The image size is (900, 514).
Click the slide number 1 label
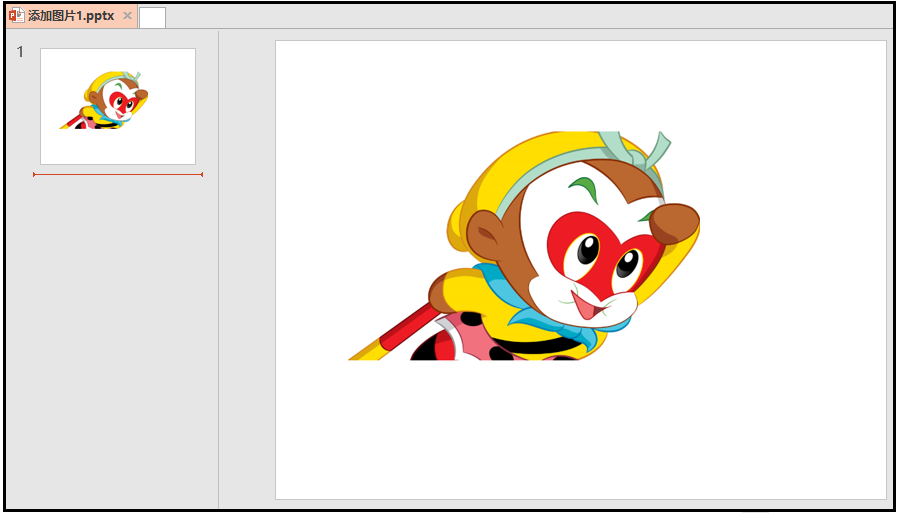tap(20, 52)
